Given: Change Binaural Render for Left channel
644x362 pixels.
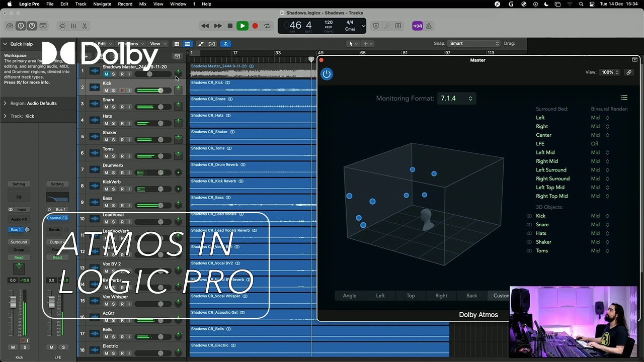Looking at the screenshot, I should 600,118.
